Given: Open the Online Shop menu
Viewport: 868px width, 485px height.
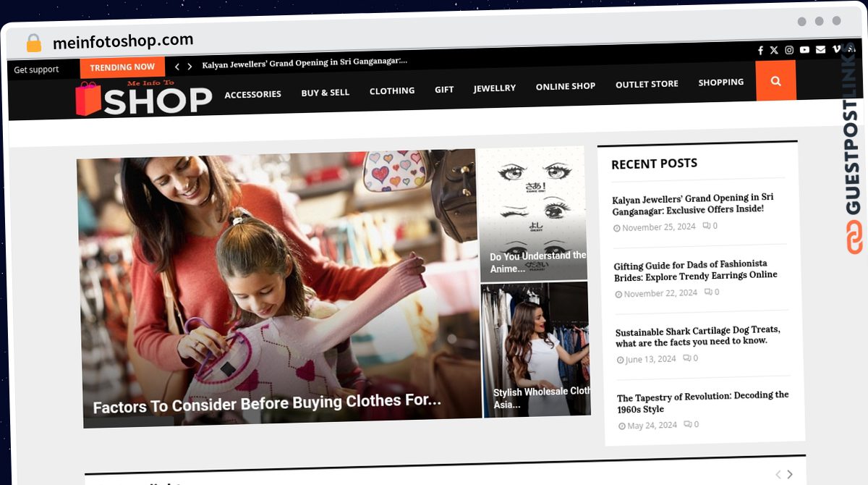Looking at the screenshot, I should (x=566, y=86).
